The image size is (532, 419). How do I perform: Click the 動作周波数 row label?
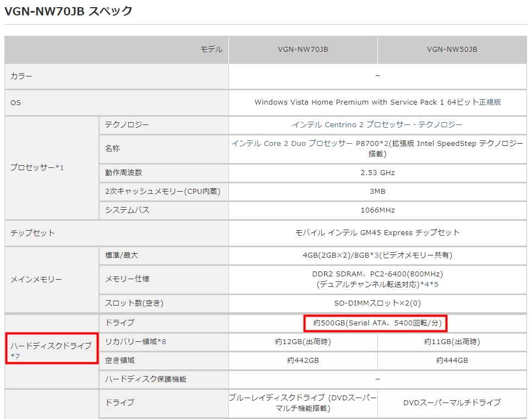pyautogui.click(x=163, y=172)
